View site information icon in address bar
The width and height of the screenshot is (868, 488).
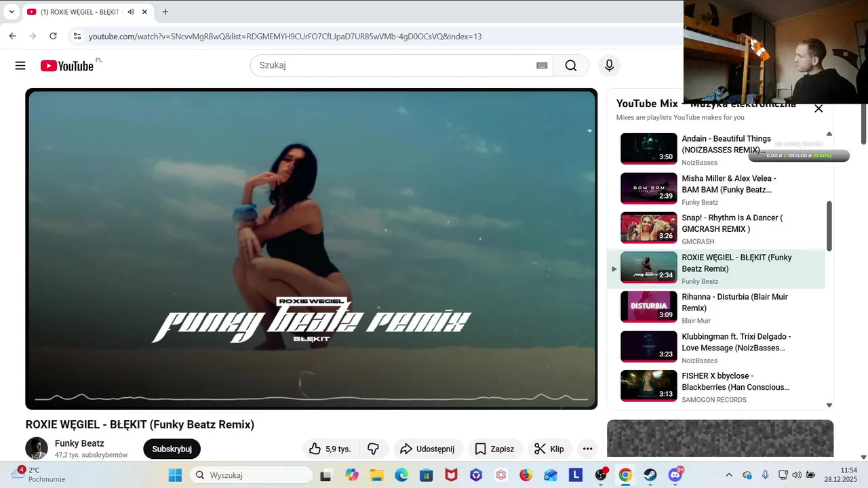(77, 36)
